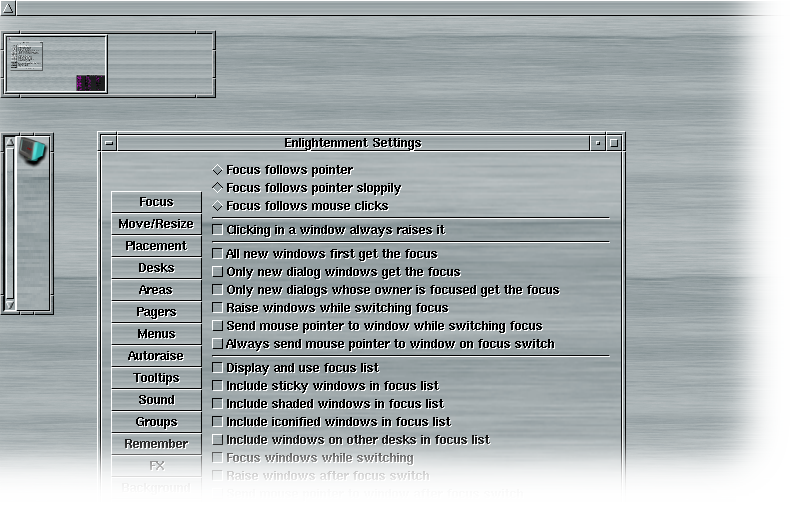800x525 pixels.
Task: Open the Remember settings tab
Action: click(x=156, y=443)
